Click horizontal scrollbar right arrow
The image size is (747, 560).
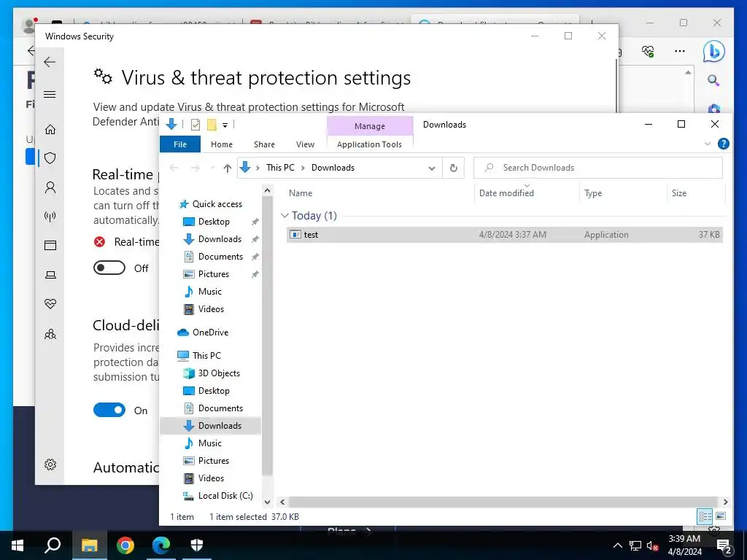(725, 502)
